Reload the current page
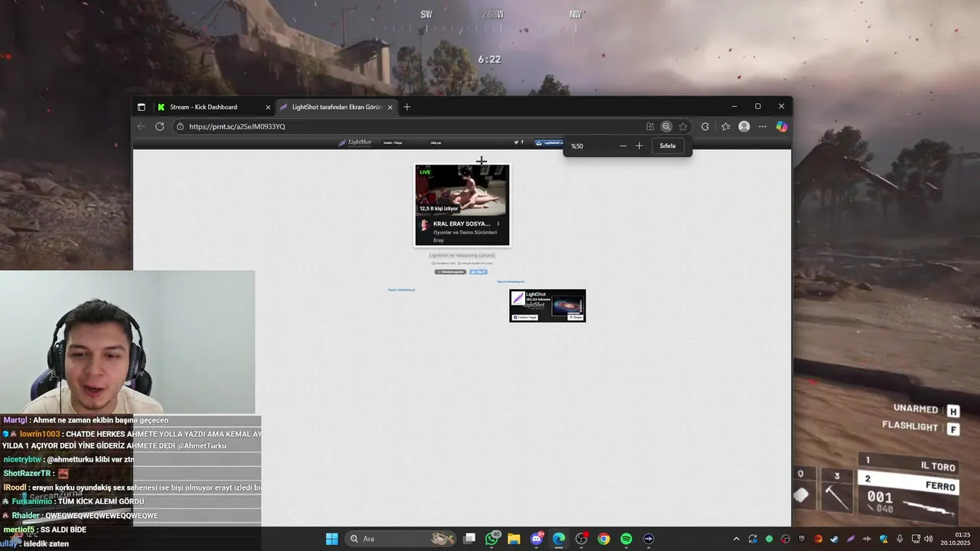980x551 pixels. pyautogui.click(x=159, y=126)
